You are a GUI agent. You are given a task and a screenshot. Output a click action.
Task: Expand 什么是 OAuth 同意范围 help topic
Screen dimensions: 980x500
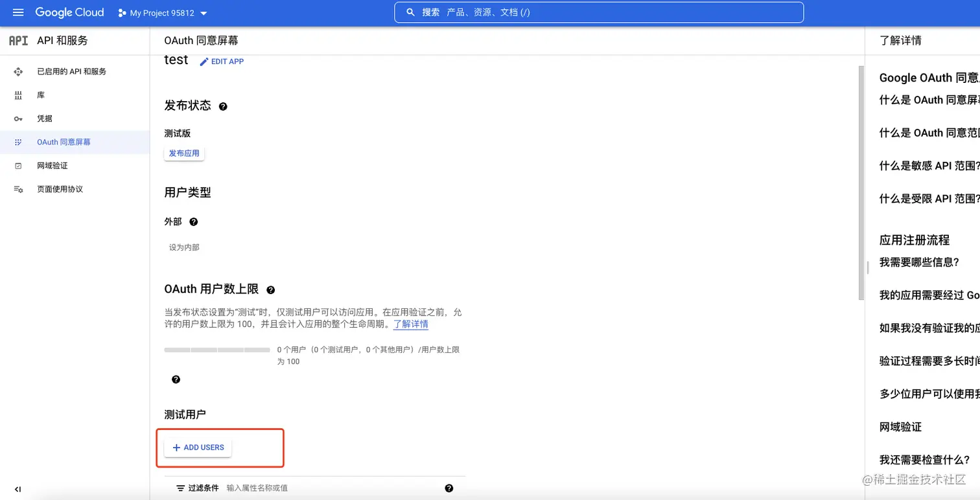(929, 133)
